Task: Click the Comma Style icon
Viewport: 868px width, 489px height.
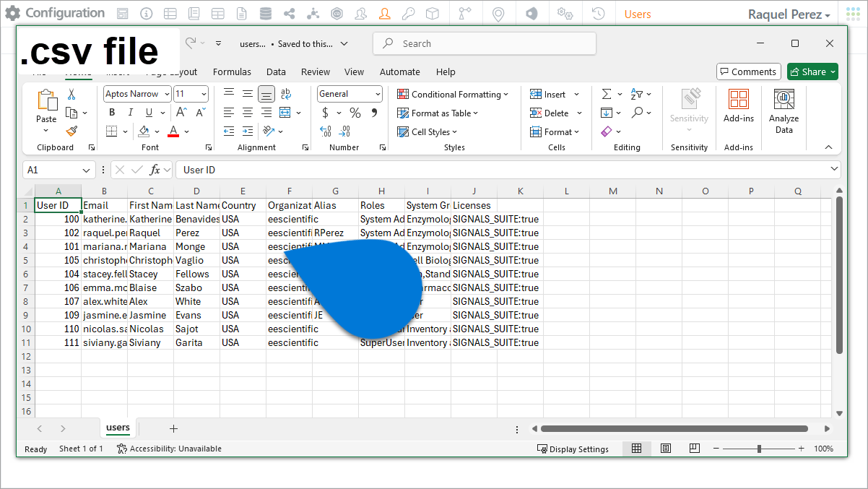Action: (x=374, y=113)
